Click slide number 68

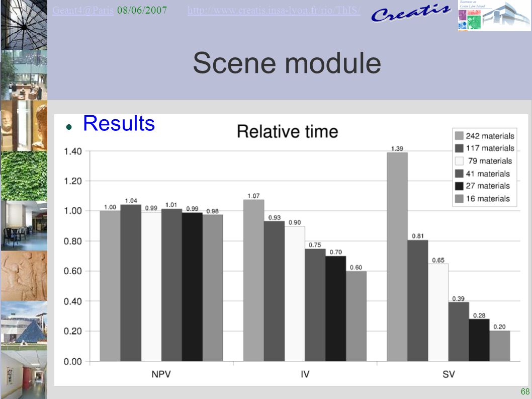(x=525, y=391)
